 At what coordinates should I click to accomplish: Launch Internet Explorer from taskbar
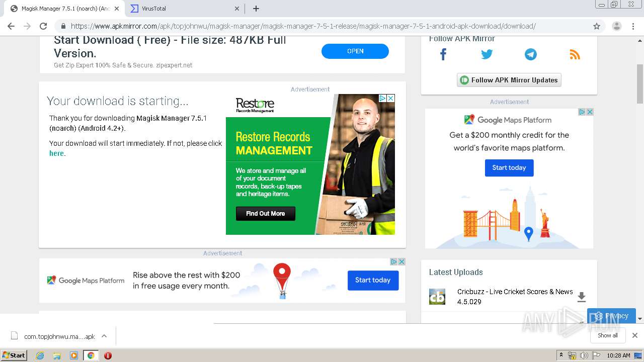[40, 355]
